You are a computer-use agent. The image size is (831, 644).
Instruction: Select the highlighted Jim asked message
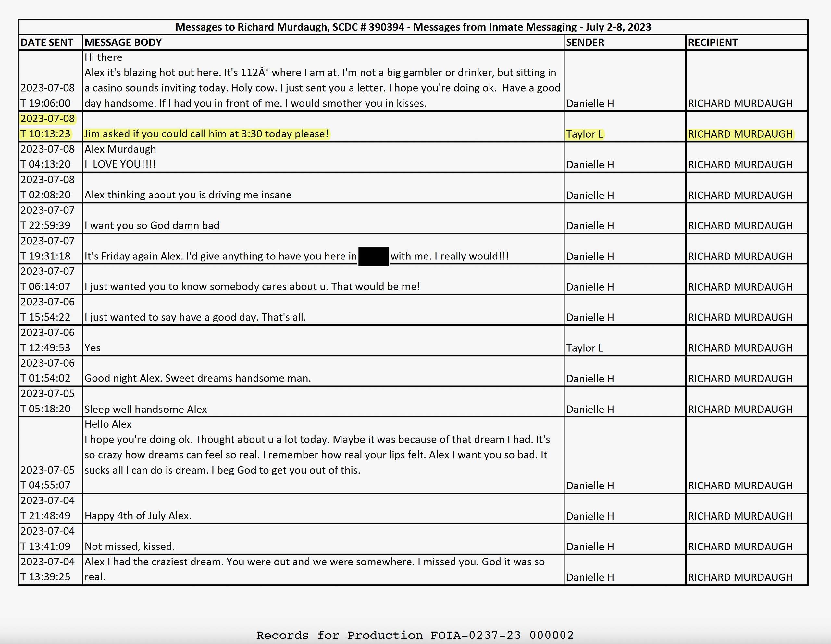point(206,134)
